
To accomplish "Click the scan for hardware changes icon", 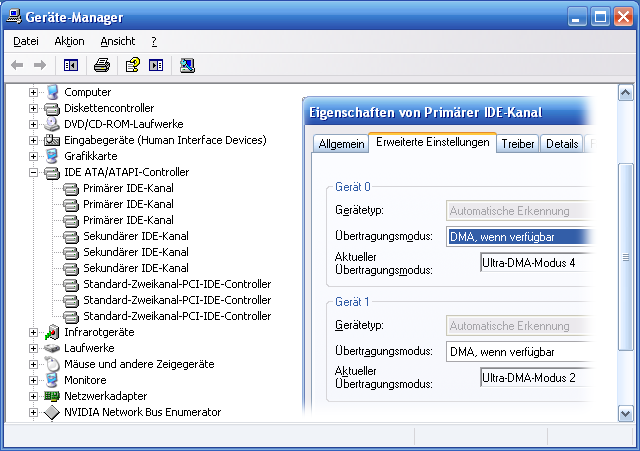I will 187,65.
